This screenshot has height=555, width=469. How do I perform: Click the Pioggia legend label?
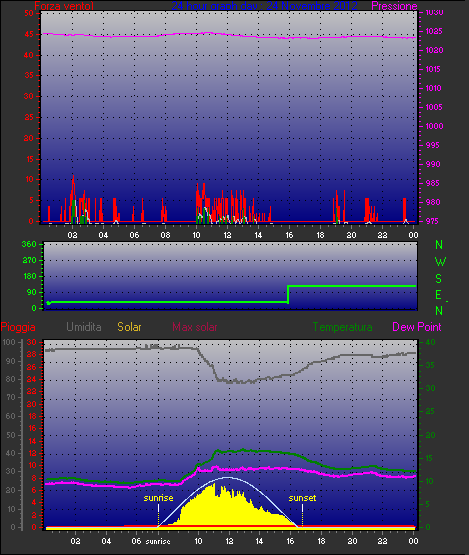click(x=18, y=327)
